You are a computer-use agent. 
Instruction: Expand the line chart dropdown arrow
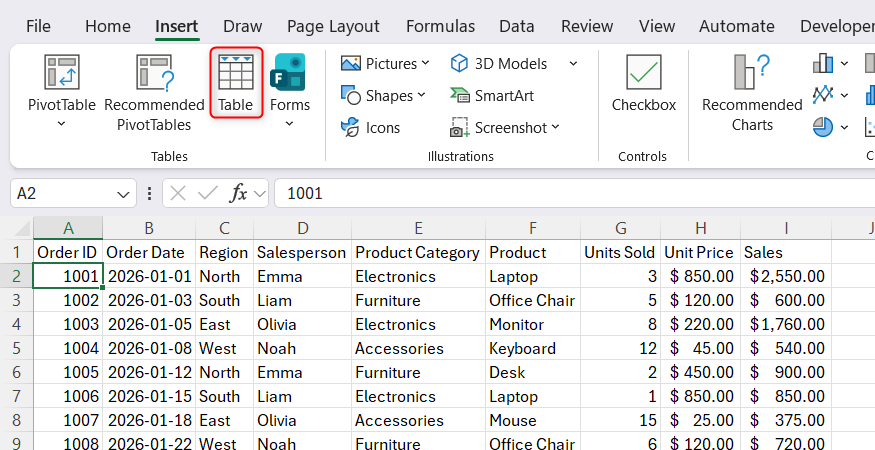[x=844, y=95]
